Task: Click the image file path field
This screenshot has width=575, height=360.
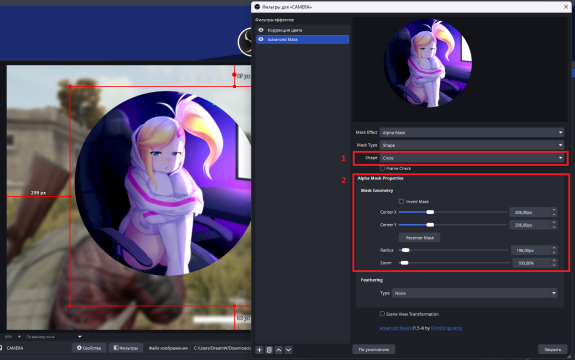Action: point(221,348)
